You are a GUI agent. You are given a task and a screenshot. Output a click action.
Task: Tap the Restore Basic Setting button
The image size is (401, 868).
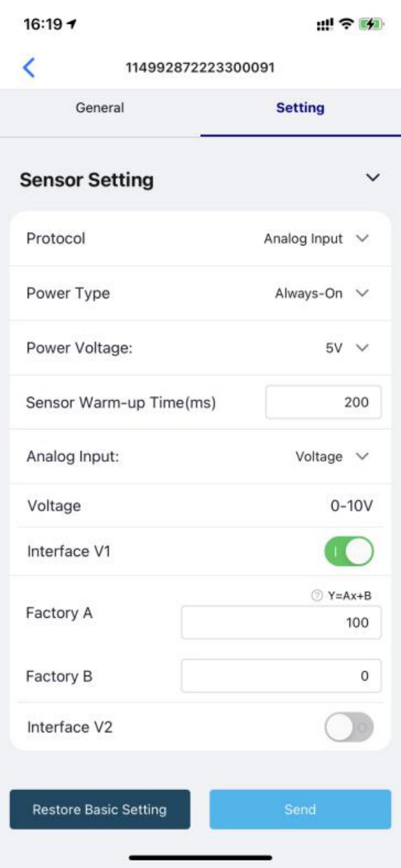click(100, 809)
